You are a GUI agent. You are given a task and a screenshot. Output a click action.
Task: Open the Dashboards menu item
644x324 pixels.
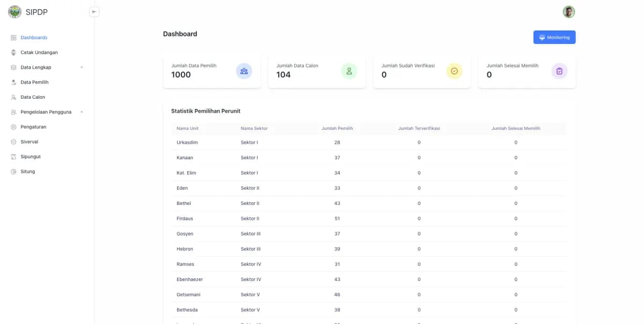[34, 38]
